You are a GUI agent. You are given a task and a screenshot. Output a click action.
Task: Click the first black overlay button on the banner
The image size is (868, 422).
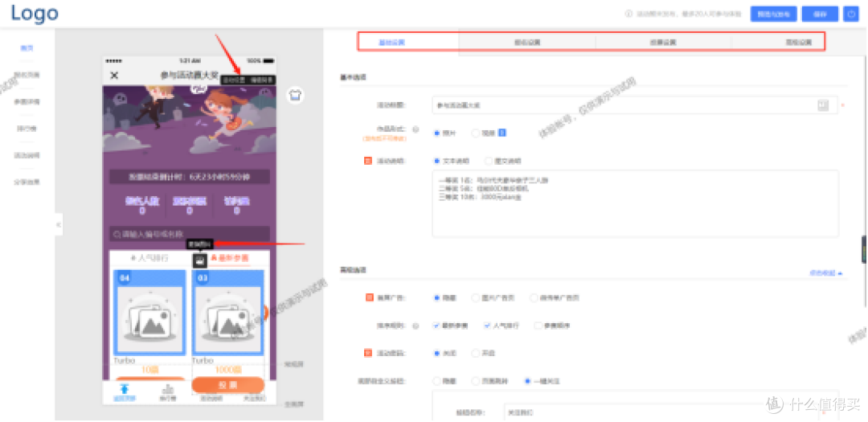coord(234,80)
